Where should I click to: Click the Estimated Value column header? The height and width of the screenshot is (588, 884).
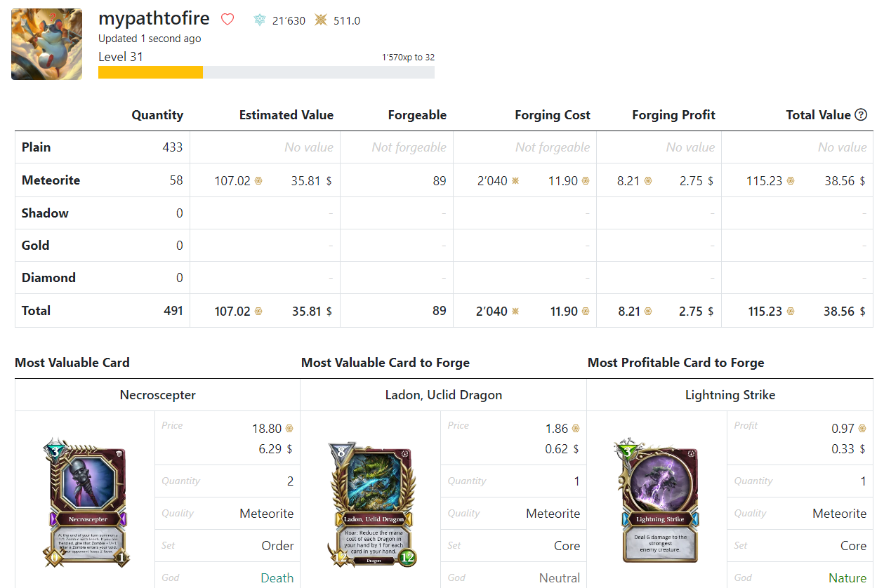[x=286, y=115]
